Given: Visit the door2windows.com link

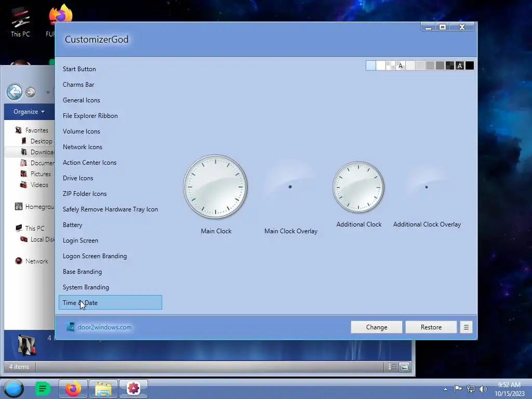Looking at the screenshot, I should point(104,327).
